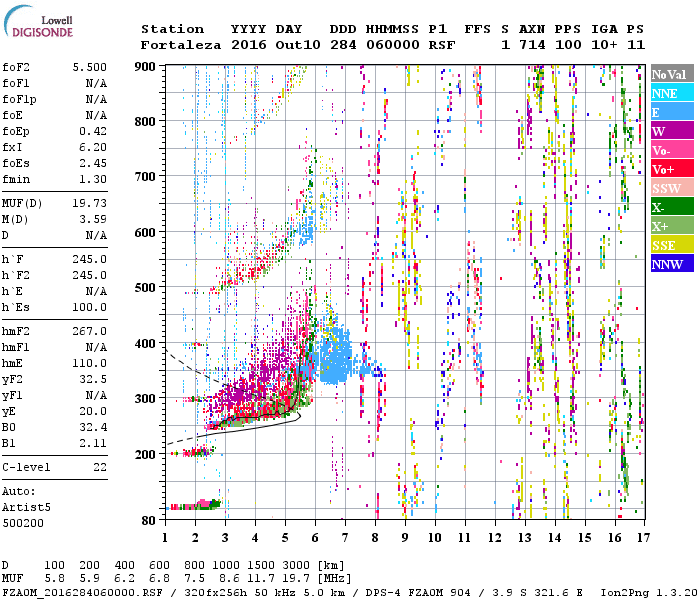
Task: Click the h`Es value 100.0
Action: [x=90, y=308]
